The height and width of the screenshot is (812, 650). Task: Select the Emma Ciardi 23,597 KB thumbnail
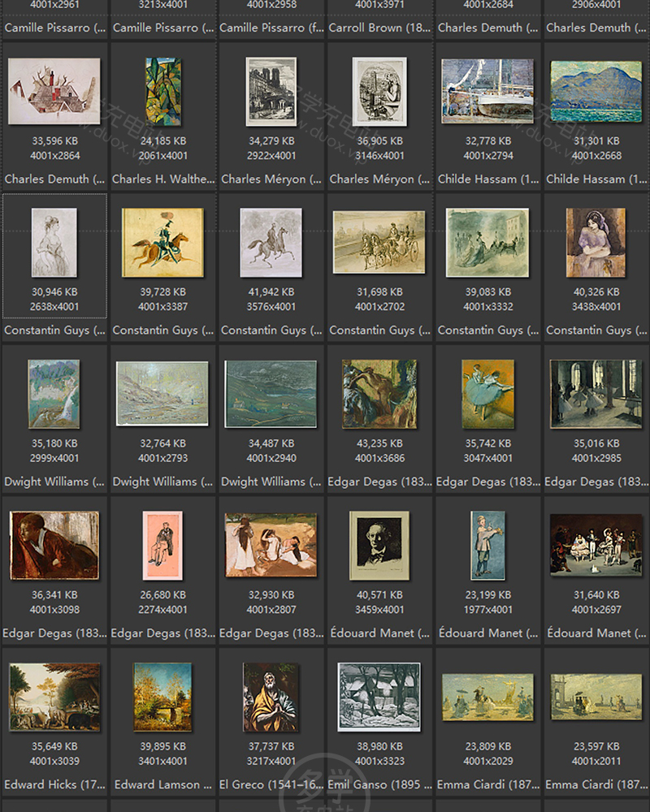pyautogui.click(x=596, y=697)
